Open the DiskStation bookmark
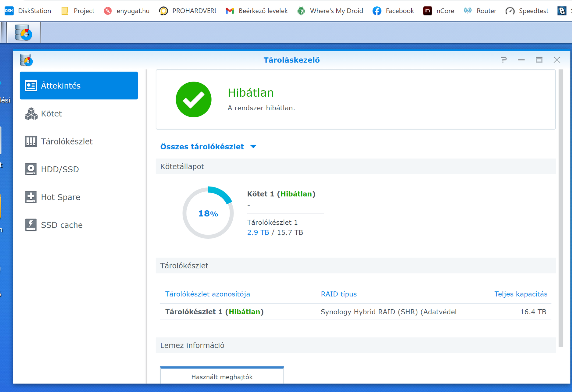Viewport: 572px width, 392px height. [x=28, y=11]
